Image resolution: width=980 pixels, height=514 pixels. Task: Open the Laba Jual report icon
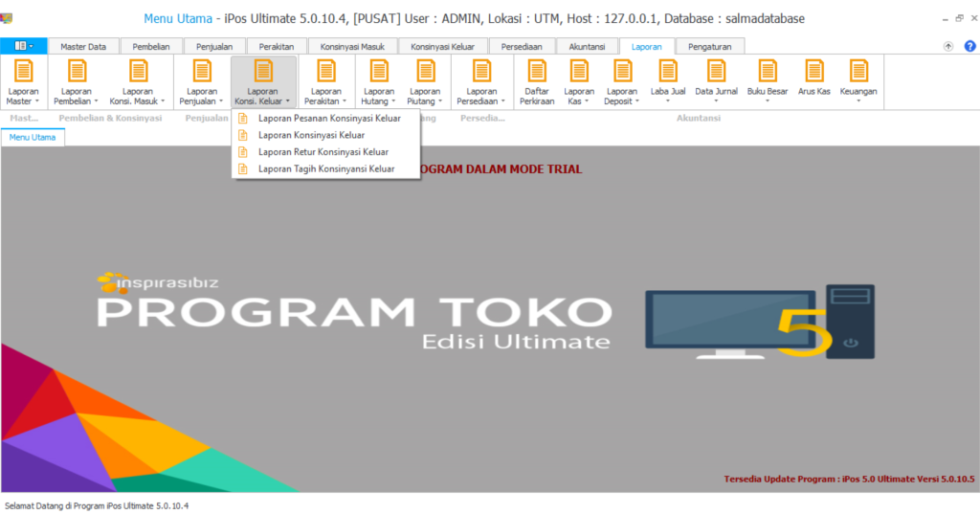pos(667,72)
